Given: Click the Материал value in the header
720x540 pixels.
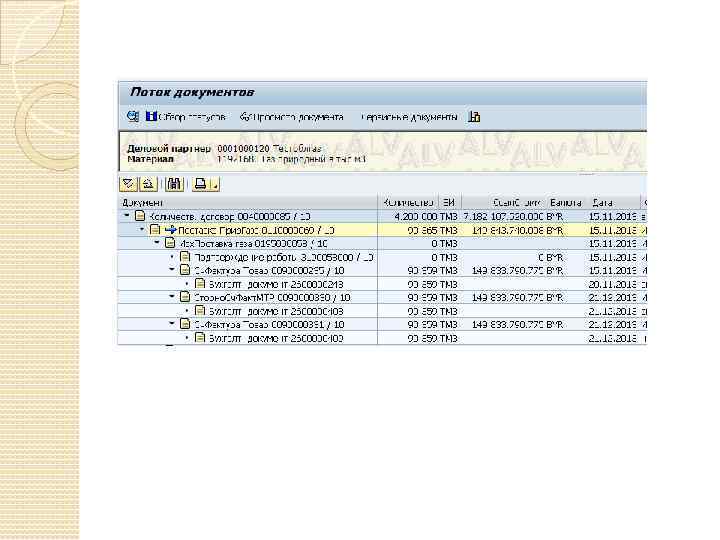Looking at the screenshot, I should tap(291, 159).
